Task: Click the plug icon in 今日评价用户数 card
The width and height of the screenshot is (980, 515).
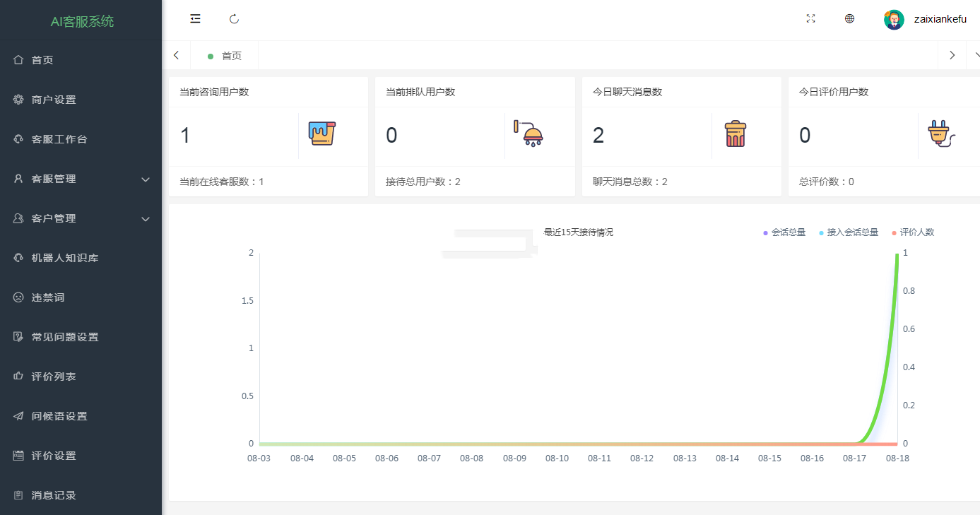Action: (942, 134)
